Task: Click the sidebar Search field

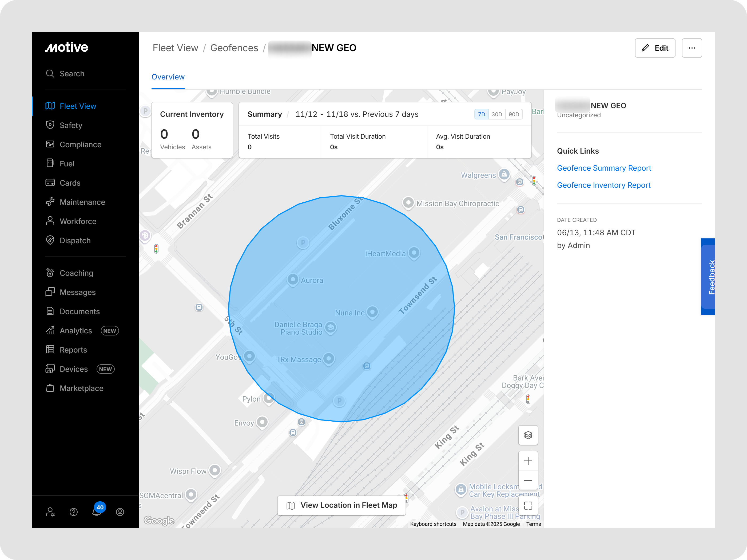Action: click(x=72, y=74)
